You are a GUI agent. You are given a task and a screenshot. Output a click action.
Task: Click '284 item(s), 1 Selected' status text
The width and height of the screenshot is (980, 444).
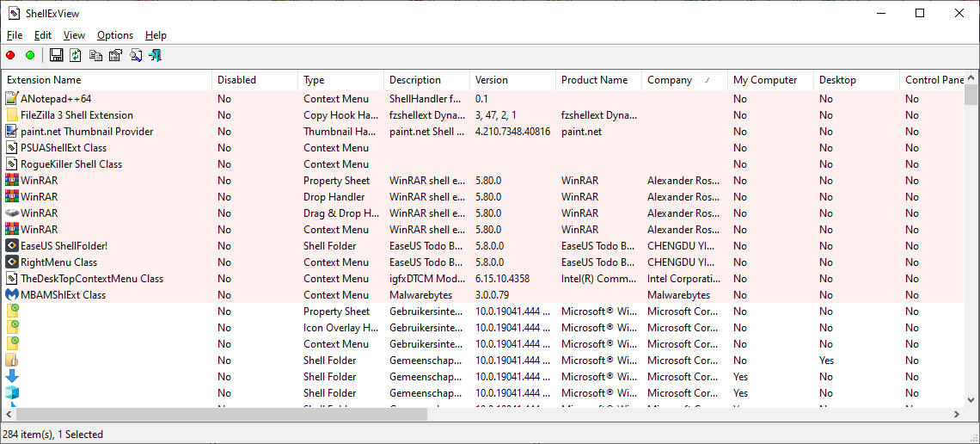[x=53, y=434]
